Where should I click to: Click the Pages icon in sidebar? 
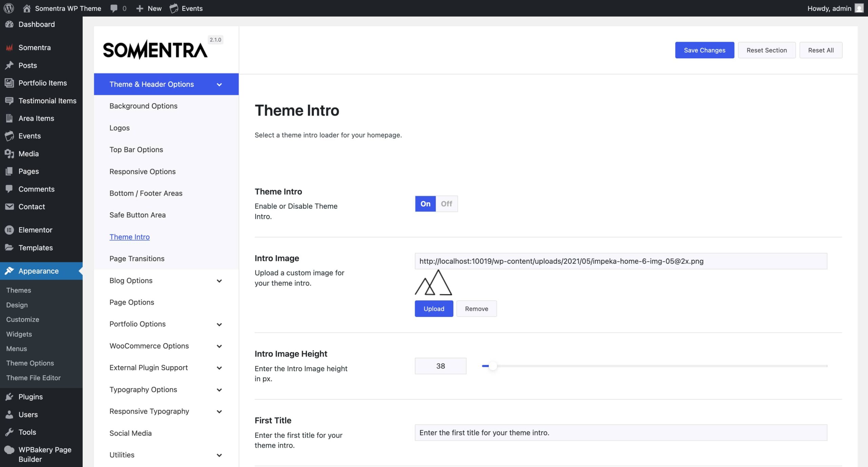tap(9, 171)
